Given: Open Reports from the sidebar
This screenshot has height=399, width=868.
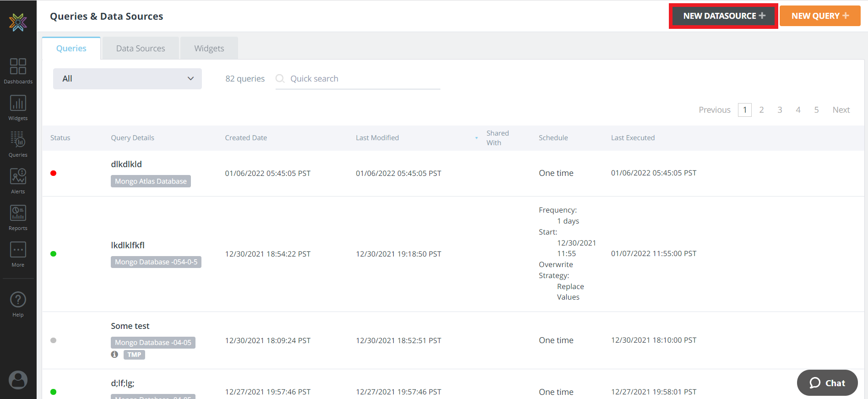Looking at the screenshot, I should 18,218.
